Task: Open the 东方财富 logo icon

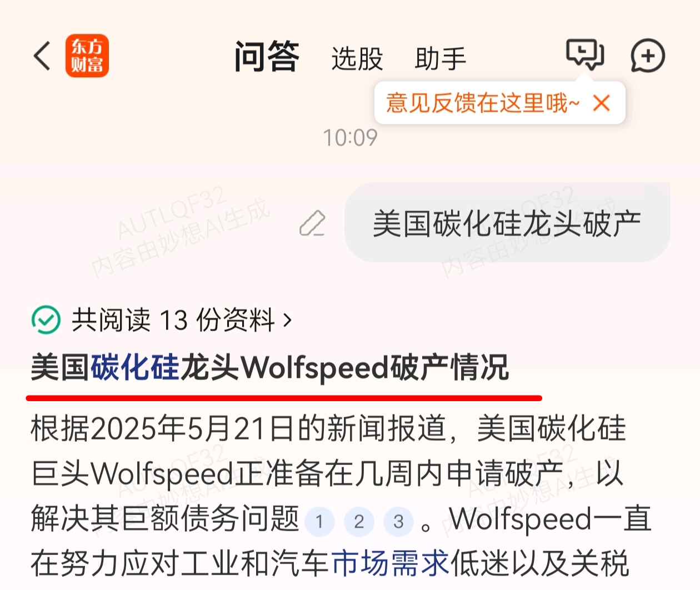Action: pyautogui.click(x=87, y=56)
